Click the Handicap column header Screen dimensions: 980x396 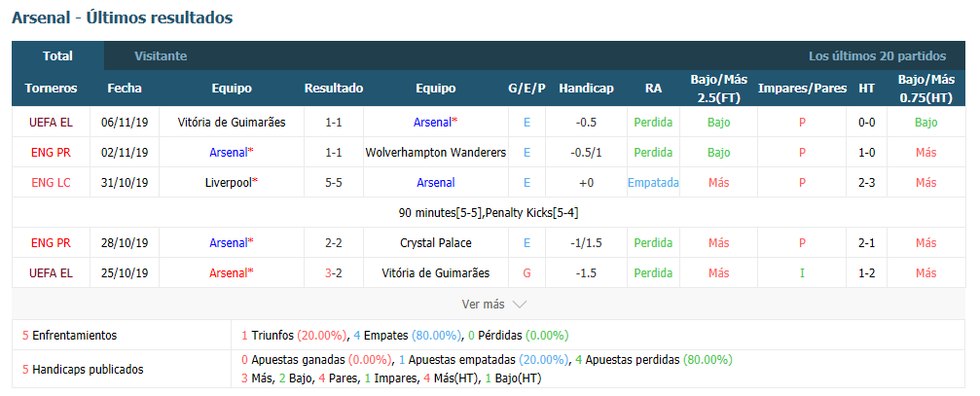[586, 89]
